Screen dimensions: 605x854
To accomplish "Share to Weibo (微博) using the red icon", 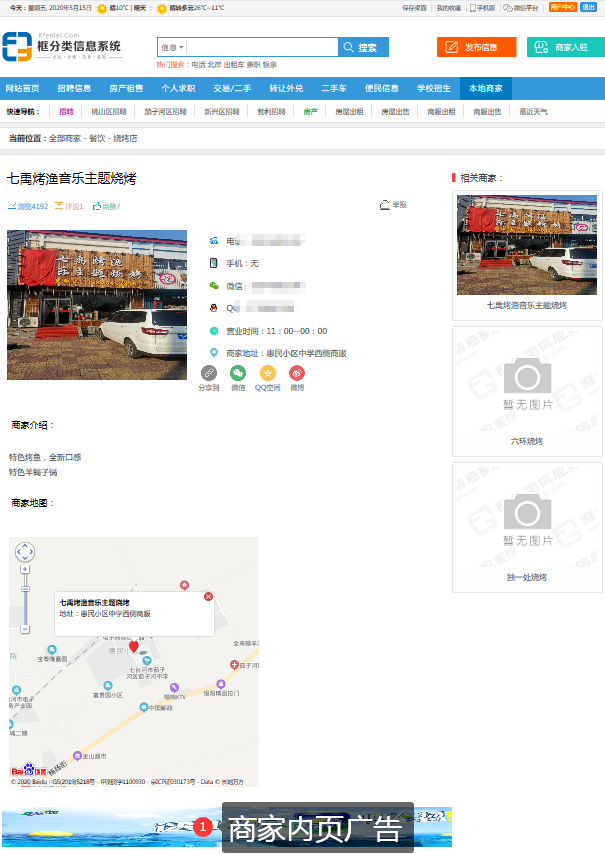I will (x=297, y=372).
